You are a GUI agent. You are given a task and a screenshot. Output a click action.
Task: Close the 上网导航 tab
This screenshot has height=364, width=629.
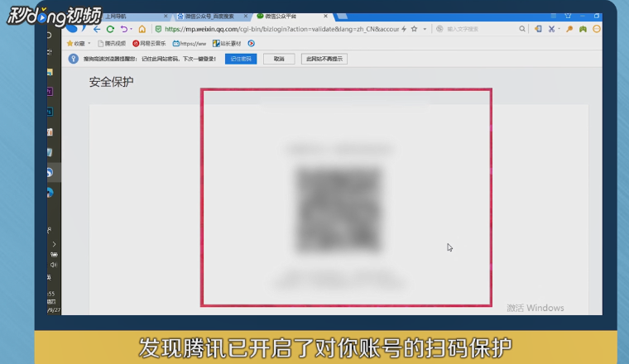pyautogui.click(x=166, y=17)
